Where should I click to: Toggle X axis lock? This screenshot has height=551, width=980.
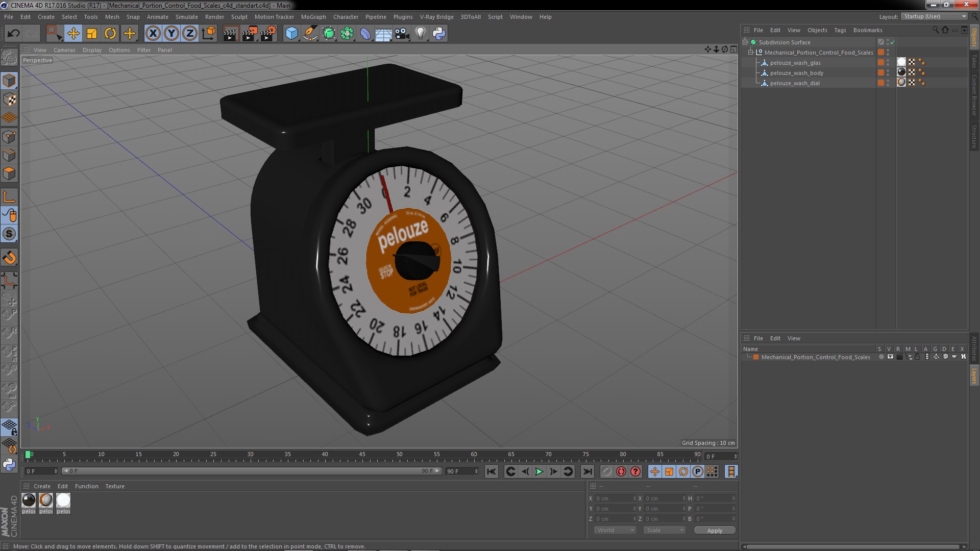[153, 34]
